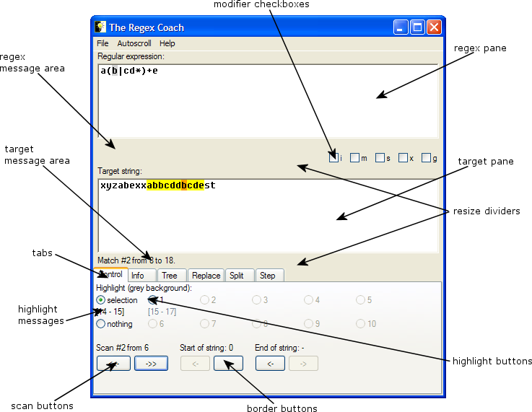Click the yellow highlighted match in target string
Viewport: 532px width, 412px height.
pyautogui.click(x=175, y=185)
